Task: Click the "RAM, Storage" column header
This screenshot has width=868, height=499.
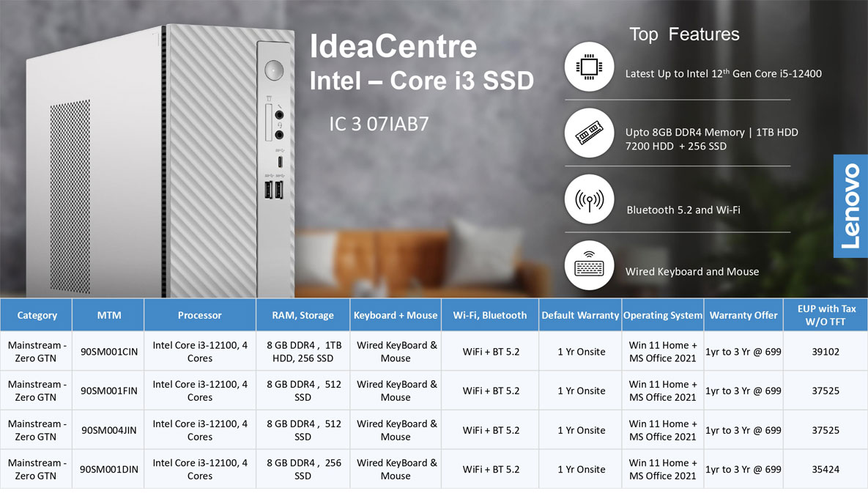Action: (x=303, y=315)
